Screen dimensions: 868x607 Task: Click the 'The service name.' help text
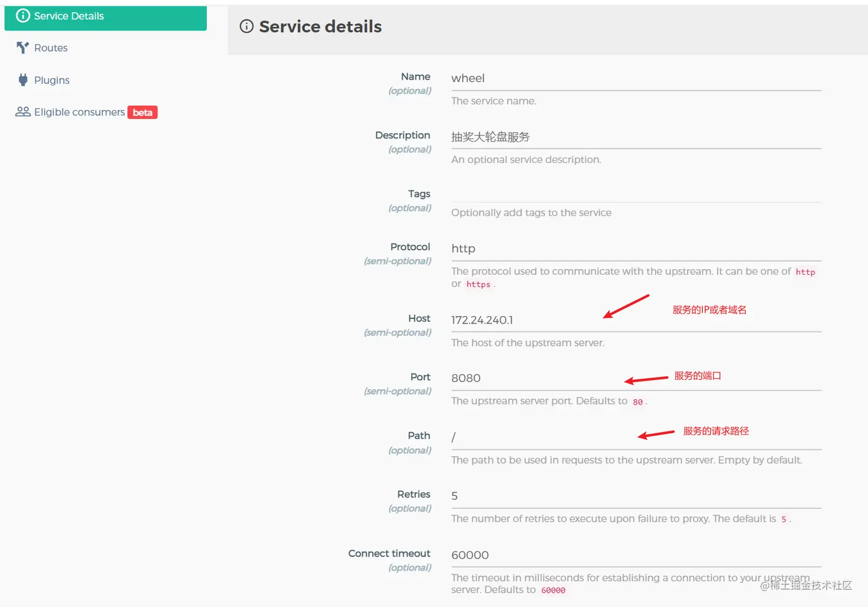[494, 101]
